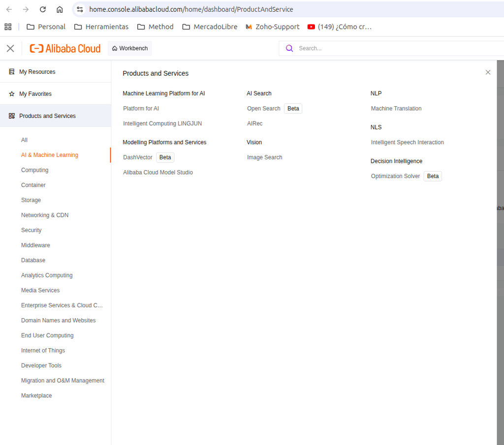Image resolution: width=504 pixels, height=445 pixels.
Task: Click the Beta badge beside Open Search
Action: coord(293,109)
